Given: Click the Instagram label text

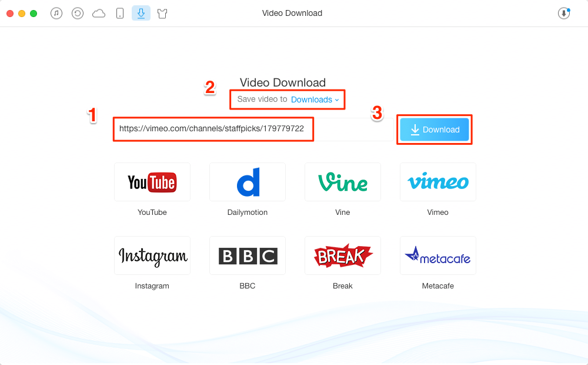Looking at the screenshot, I should click(152, 286).
